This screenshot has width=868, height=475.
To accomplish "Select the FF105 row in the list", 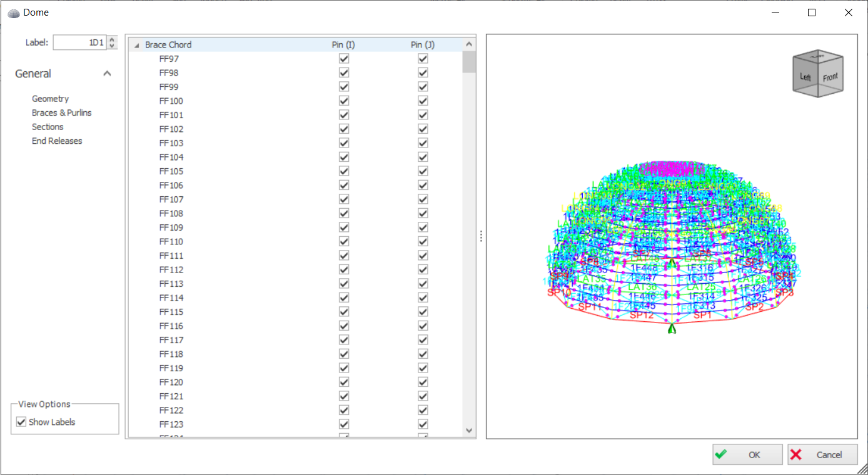I will pyautogui.click(x=171, y=171).
